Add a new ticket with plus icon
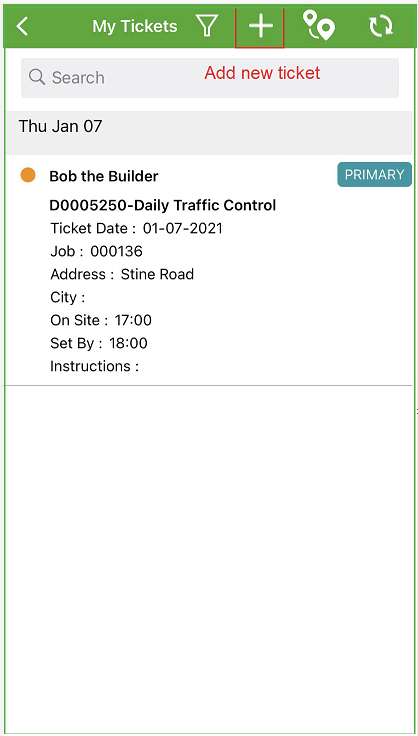Image resolution: width=418 pixels, height=736 pixels. click(x=260, y=26)
